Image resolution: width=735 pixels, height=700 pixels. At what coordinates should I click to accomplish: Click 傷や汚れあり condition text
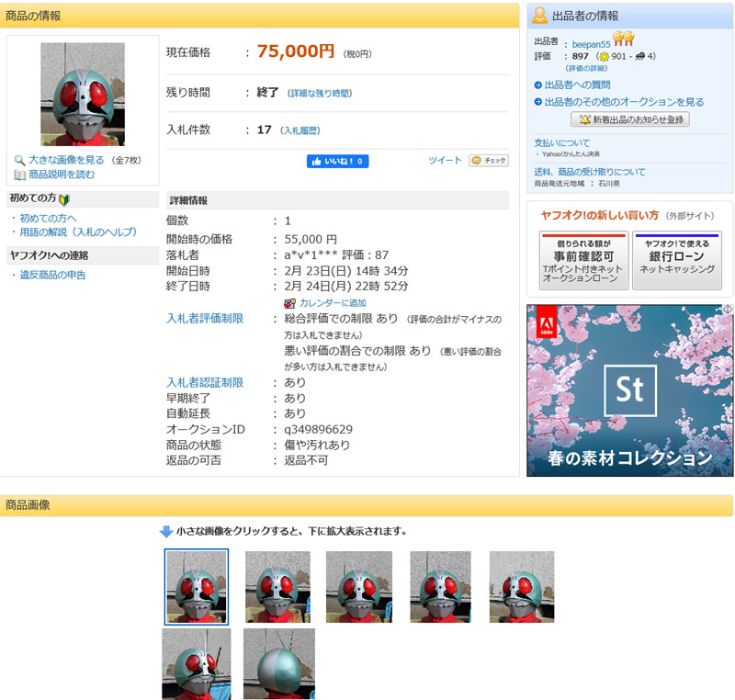pyautogui.click(x=317, y=446)
